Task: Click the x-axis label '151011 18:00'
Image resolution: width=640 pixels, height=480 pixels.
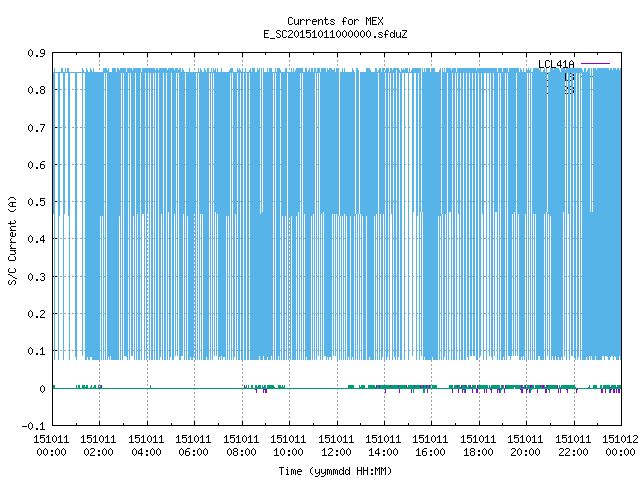Action: [x=478, y=446]
